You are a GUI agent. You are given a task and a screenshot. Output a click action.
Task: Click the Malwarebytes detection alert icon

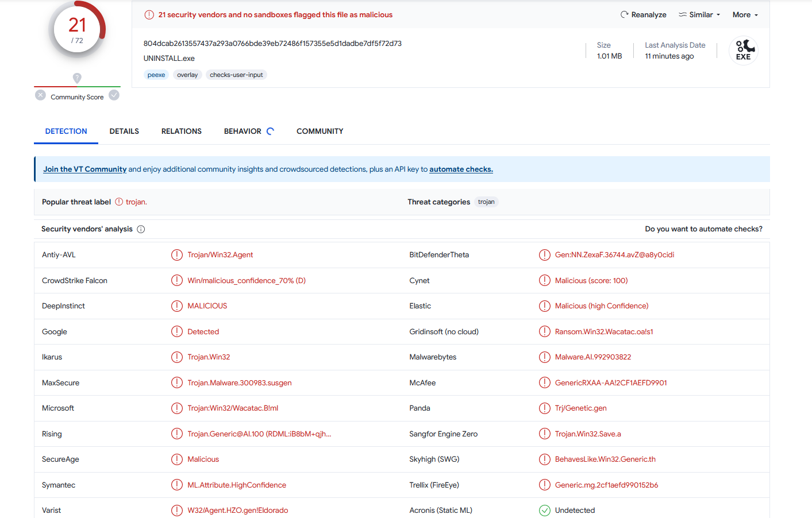pos(545,357)
